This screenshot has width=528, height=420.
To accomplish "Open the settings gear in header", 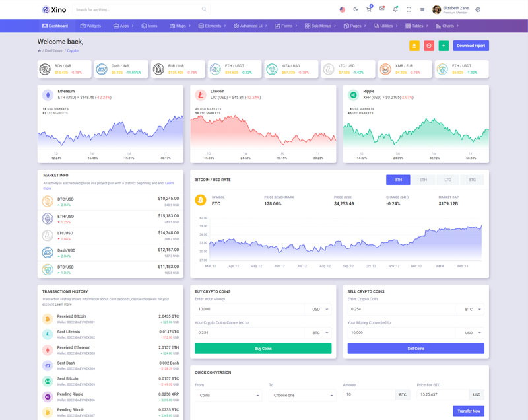I will 478,9.
